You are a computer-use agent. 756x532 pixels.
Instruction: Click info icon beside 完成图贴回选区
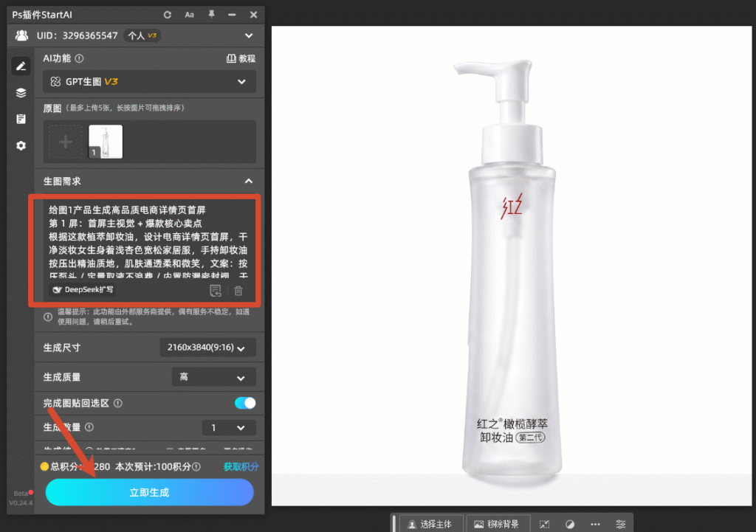pyautogui.click(x=118, y=404)
